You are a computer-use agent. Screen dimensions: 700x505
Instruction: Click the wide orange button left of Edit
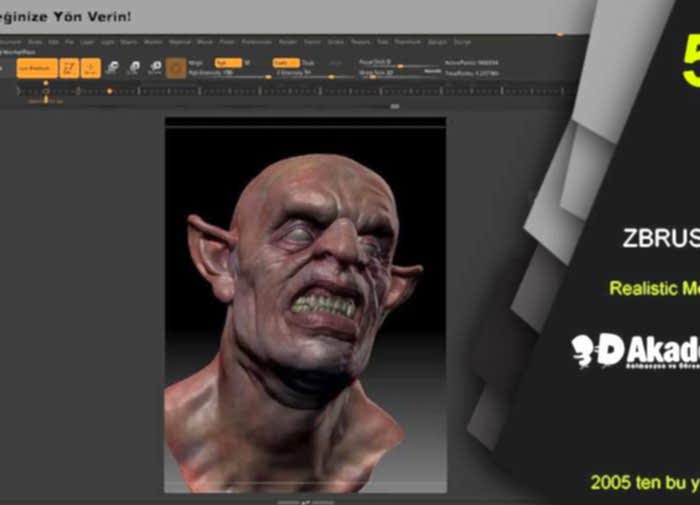pos(37,68)
